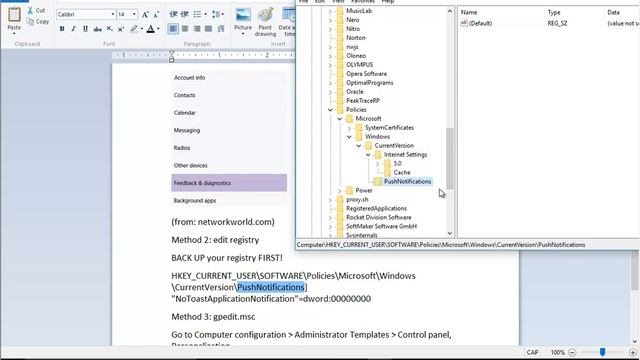The image size is (640, 360).
Task: Select the RegisteredApplications registry key
Action: [376, 209]
